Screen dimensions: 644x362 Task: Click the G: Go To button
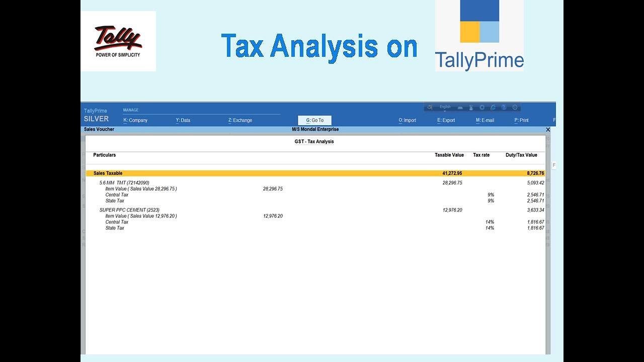[314, 120]
